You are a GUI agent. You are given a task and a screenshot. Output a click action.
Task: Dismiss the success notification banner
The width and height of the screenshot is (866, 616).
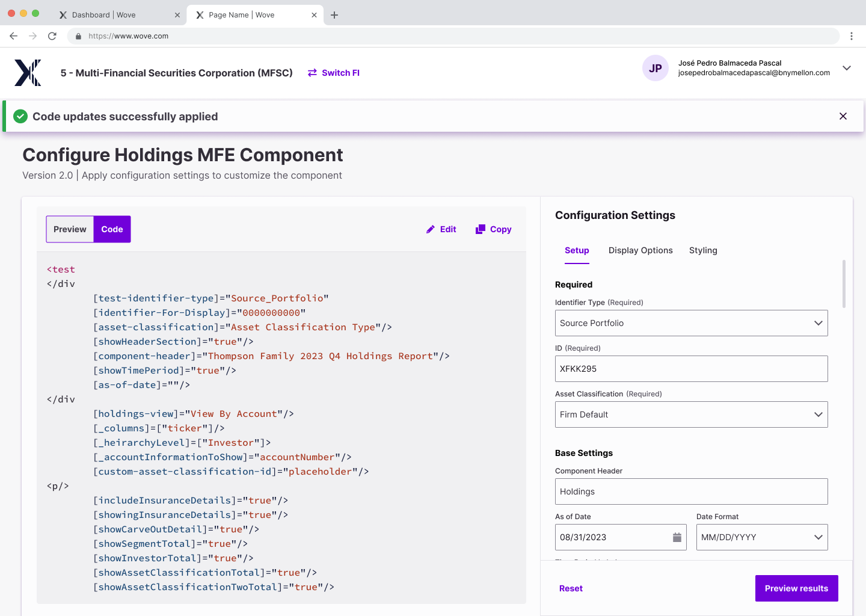pos(843,116)
